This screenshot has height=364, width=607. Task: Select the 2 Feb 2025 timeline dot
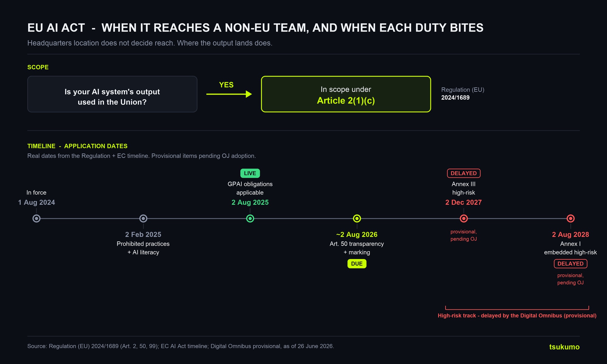[143, 218]
